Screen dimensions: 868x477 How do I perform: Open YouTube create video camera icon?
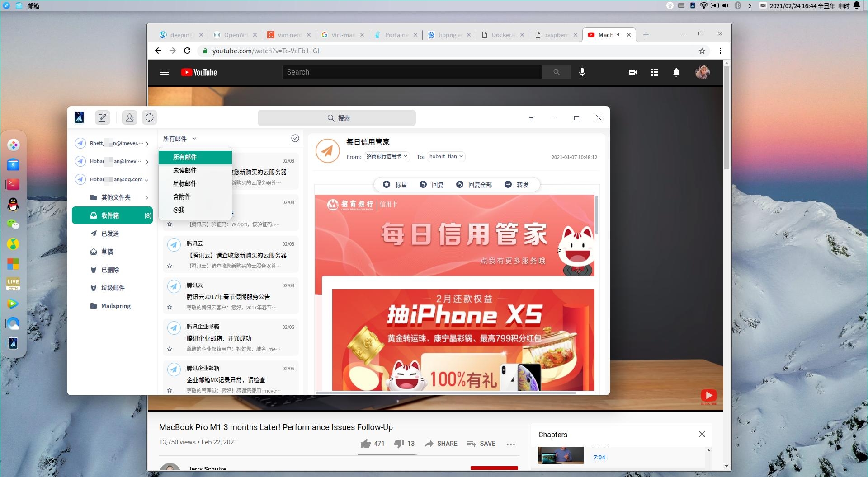(633, 72)
